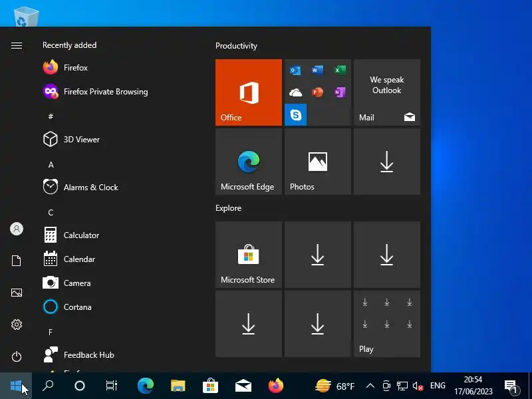Screen dimensions: 532x399
Task: Launch the Calculator app
Action: click(x=71, y=235)
